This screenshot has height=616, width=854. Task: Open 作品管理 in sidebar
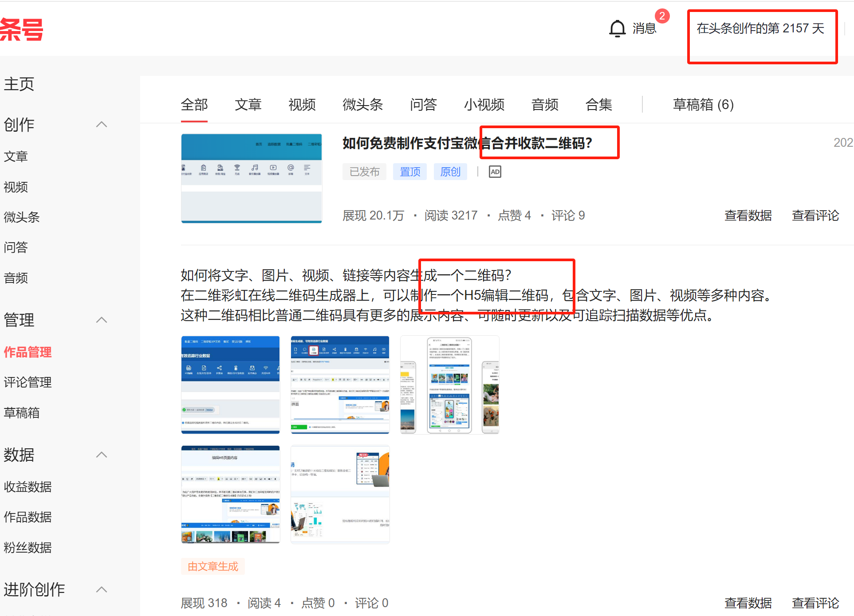[x=28, y=352]
